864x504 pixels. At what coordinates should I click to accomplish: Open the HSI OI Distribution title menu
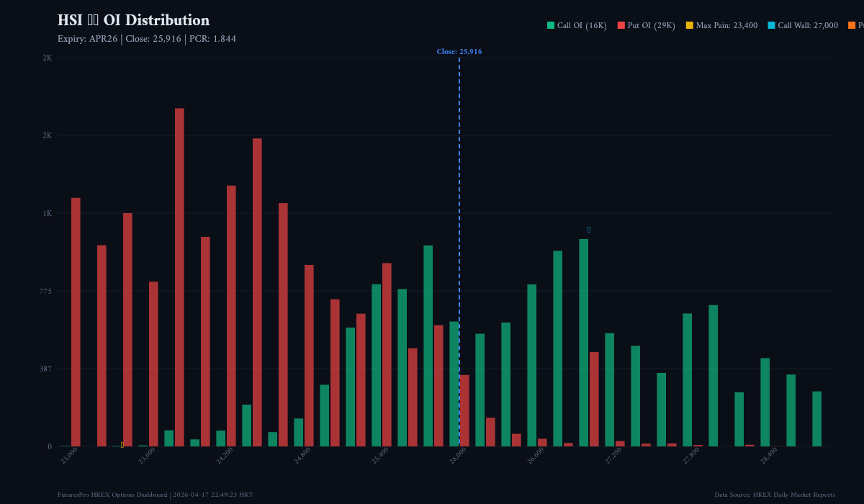(133, 20)
